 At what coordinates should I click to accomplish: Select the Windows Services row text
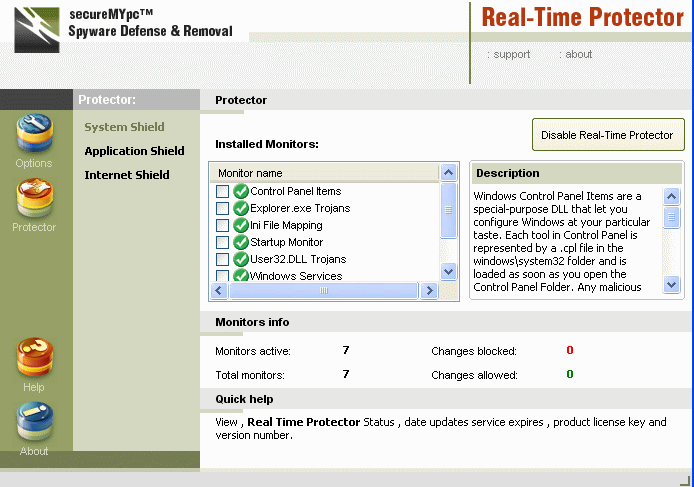point(296,276)
